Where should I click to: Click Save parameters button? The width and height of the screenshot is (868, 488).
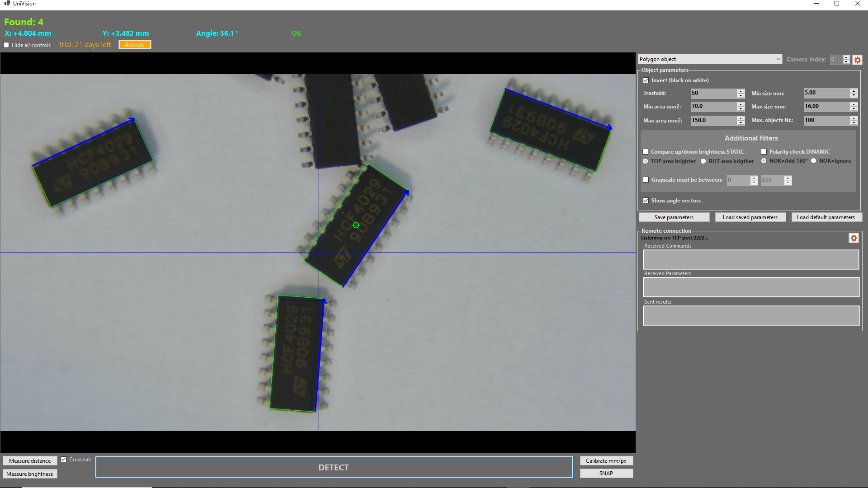[674, 217]
